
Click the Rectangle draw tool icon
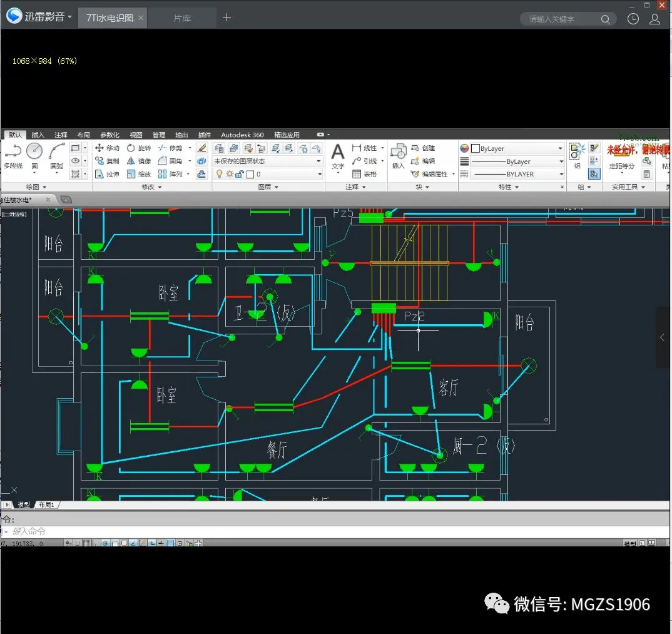(x=75, y=148)
